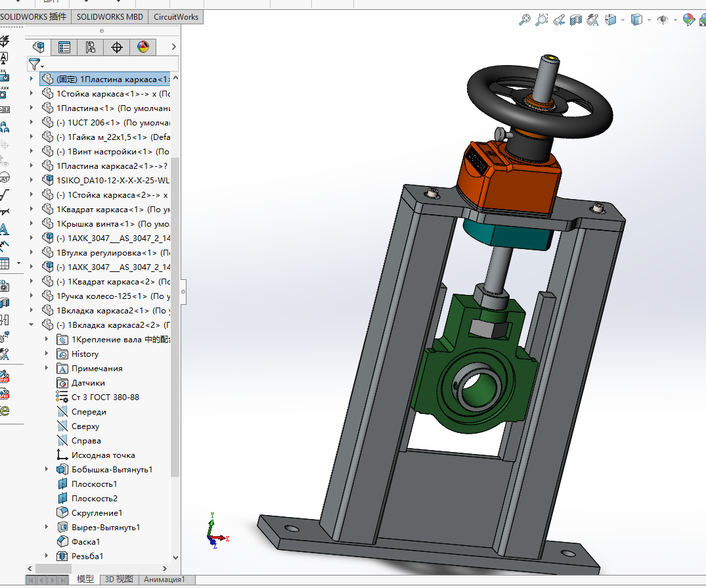Select 1Винт настройки<1> component
The image size is (706, 588).
[x=106, y=151]
